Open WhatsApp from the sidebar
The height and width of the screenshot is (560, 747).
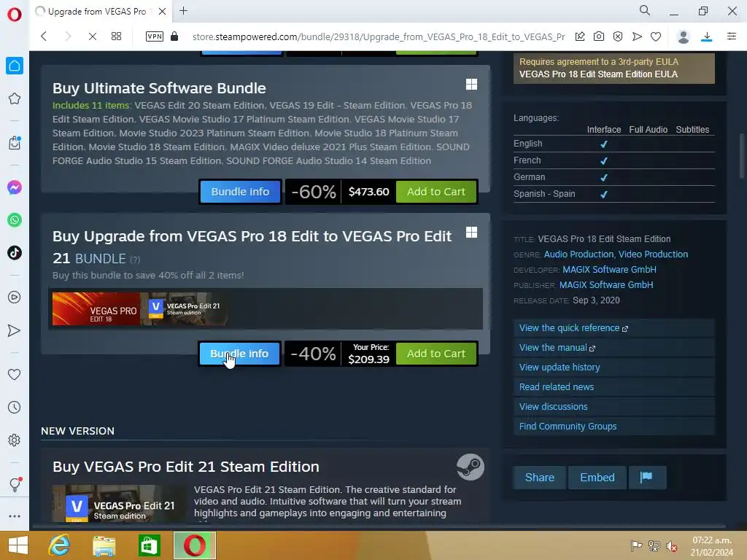pyautogui.click(x=15, y=220)
